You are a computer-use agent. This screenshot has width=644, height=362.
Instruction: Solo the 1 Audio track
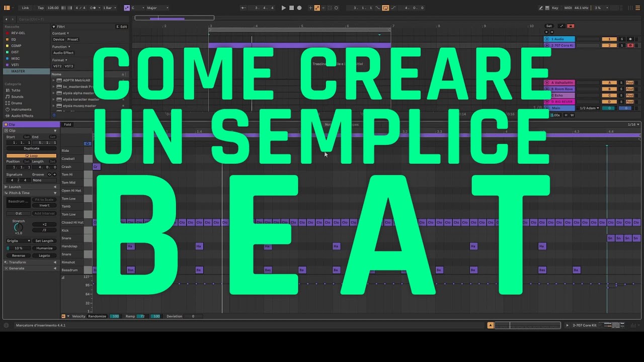621,39
